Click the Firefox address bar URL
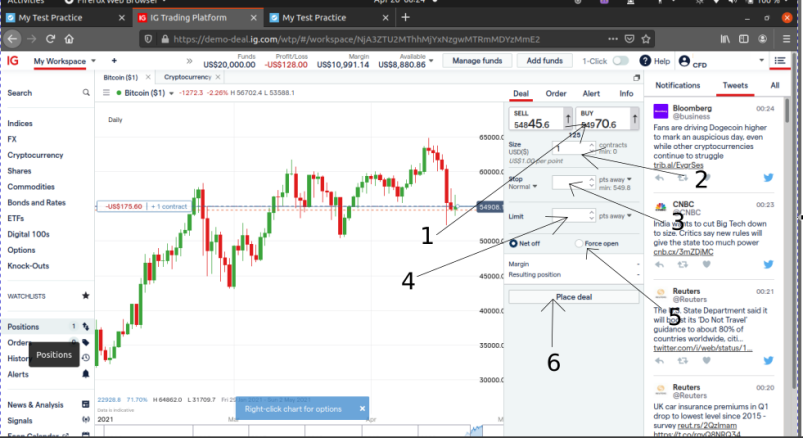The height and width of the screenshot is (438, 804). [356, 39]
